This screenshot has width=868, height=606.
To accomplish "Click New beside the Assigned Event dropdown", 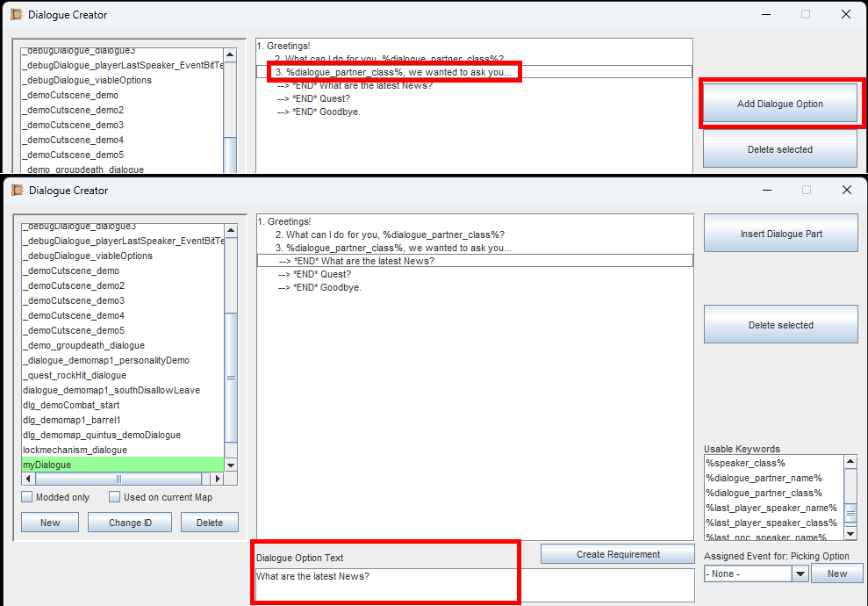I will (x=836, y=574).
